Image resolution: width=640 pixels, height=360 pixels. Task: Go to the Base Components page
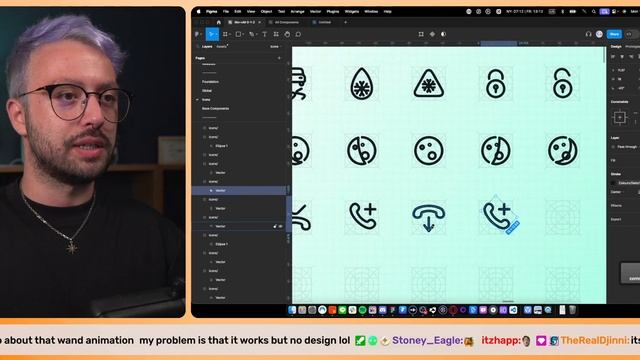pos(216,109)
